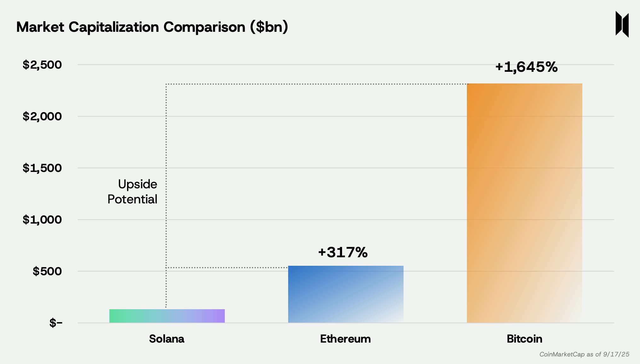Click the $1,000 y-axis label

[x=42, y=220]
